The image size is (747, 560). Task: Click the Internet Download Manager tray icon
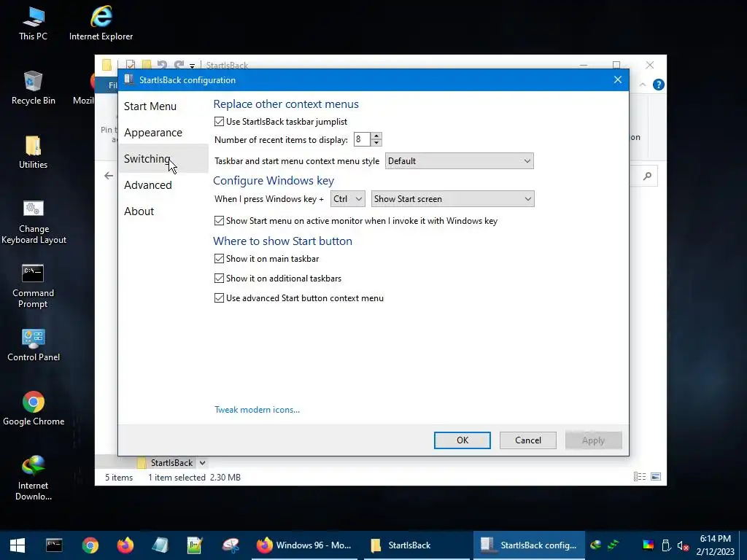click(x=595, y=545)
